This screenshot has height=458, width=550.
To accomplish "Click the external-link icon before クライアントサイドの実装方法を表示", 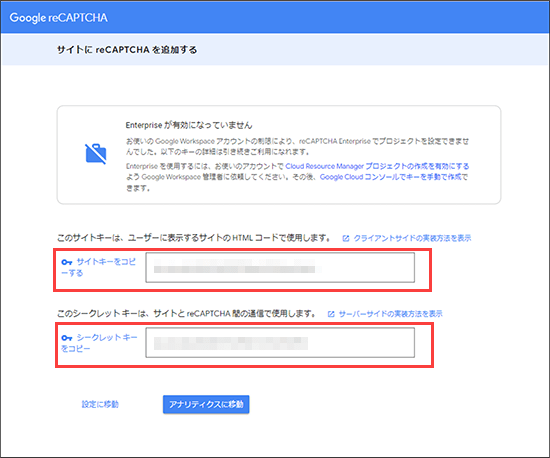I will point(346,238).
